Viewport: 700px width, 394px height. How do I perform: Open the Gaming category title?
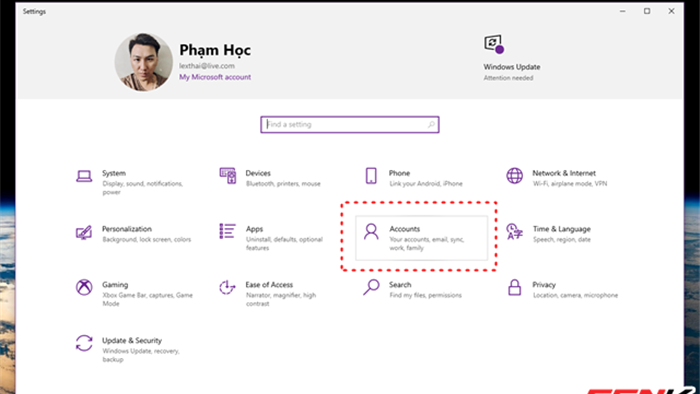pyautogui.click(x=115, y=285)
